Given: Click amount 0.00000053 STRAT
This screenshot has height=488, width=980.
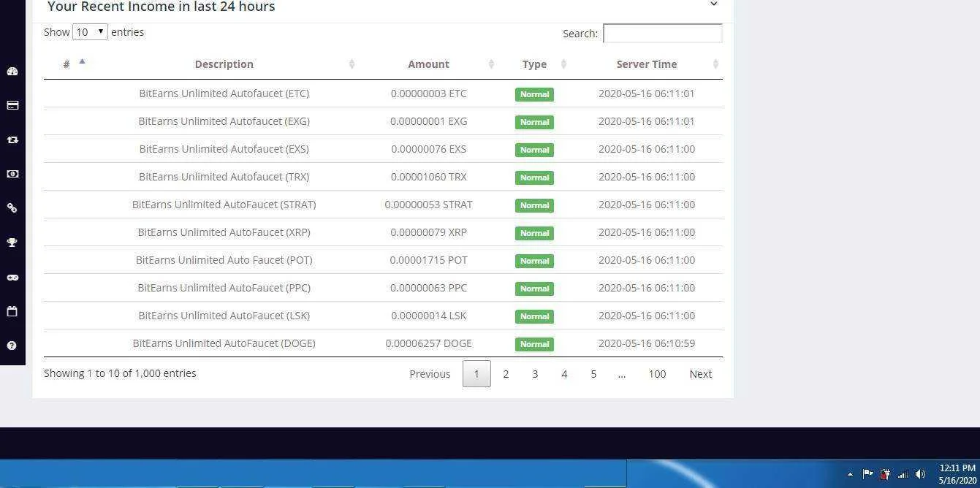Looking at the screenshot, I should (x=428, y=205).
